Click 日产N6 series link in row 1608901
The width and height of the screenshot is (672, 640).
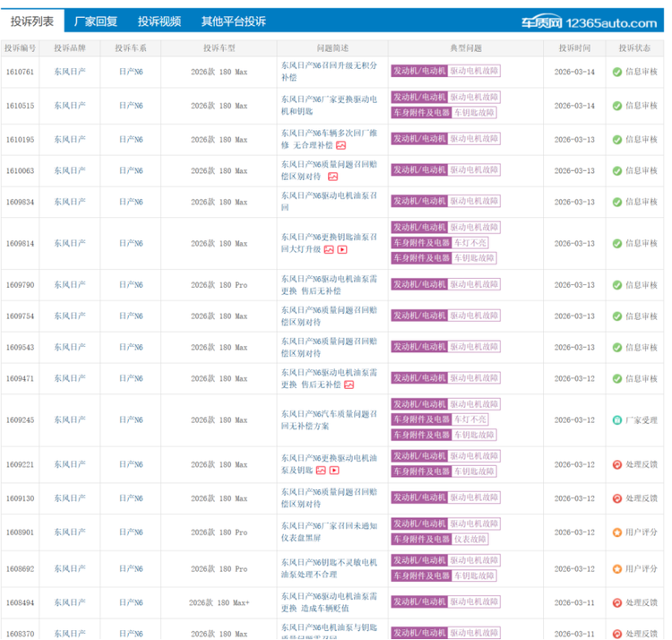click(131, 532)
